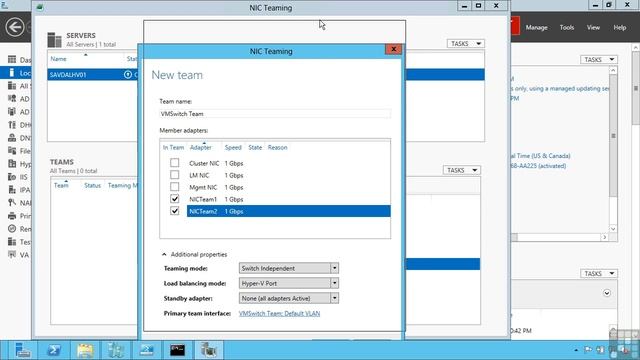Check the Mgmt NIC adapter box
The height and width of the screenshot is (360, 640).
point(175,187)
